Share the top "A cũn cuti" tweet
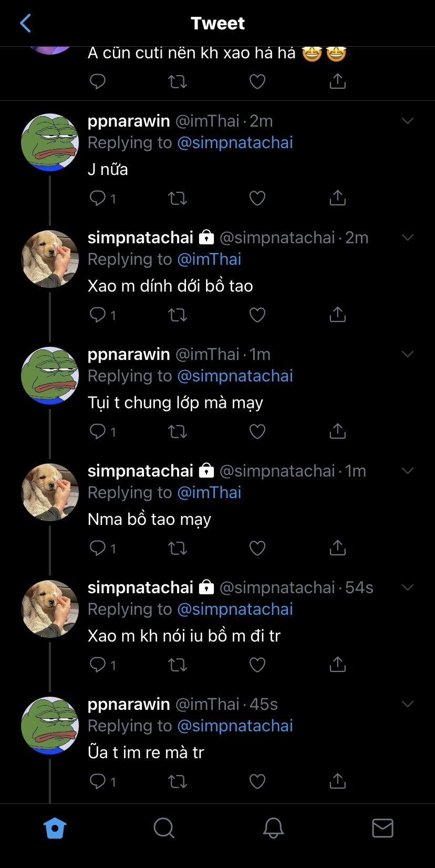Image resolution: width=435 pixels, height=868 pixels. [x=337, y=81]
